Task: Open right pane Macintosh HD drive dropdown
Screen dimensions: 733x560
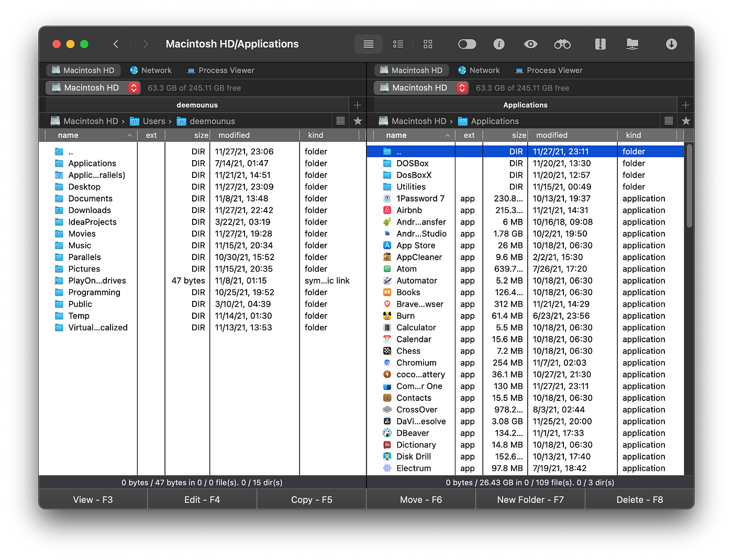Action: [x=421, y=88]
